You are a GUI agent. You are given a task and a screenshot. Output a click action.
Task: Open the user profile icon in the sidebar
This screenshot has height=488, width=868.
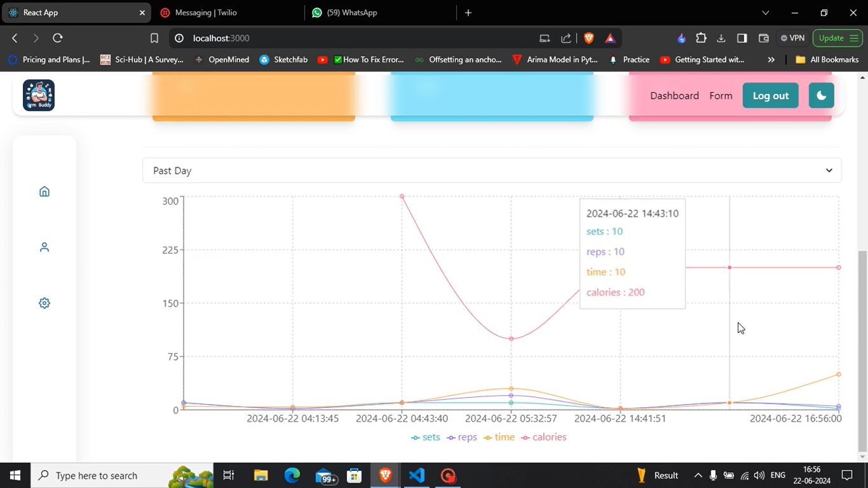click(44, 247)
